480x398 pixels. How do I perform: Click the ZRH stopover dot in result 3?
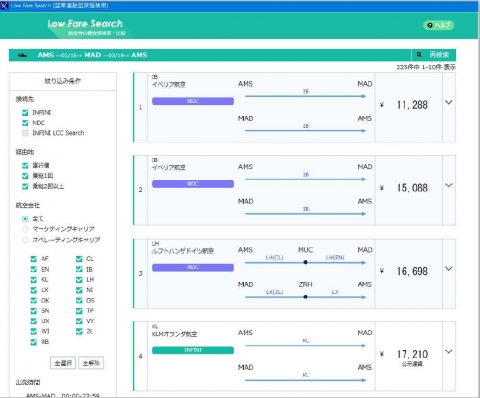pos(305,297)
